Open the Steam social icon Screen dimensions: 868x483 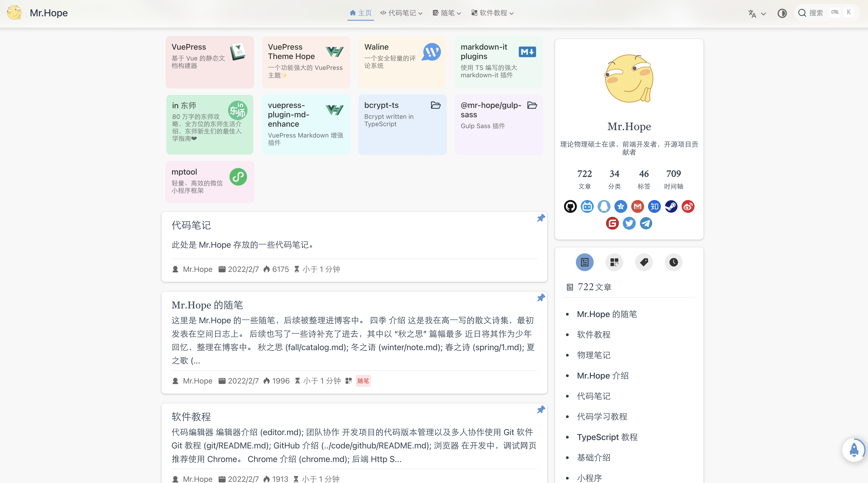pyautogui.click(x=671, y=206)
